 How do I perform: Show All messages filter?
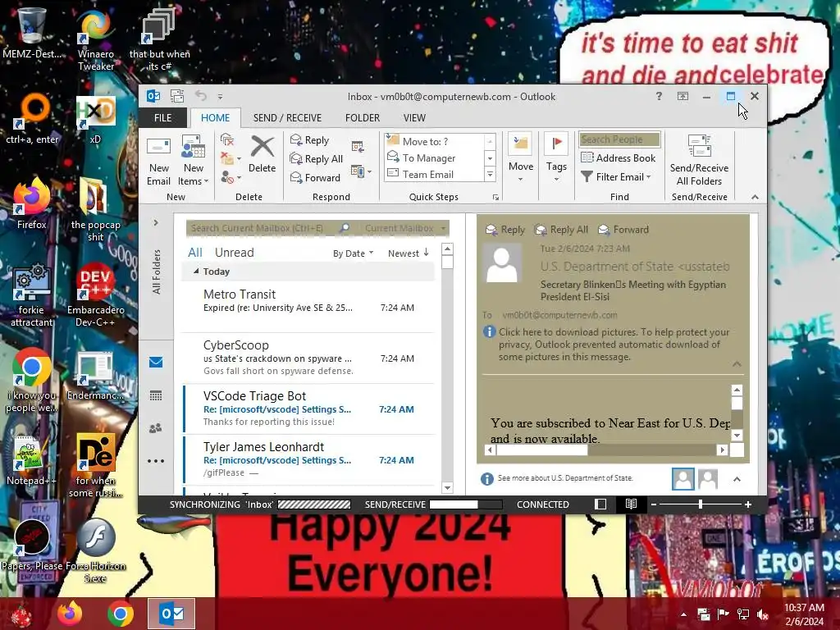(195, 253)
